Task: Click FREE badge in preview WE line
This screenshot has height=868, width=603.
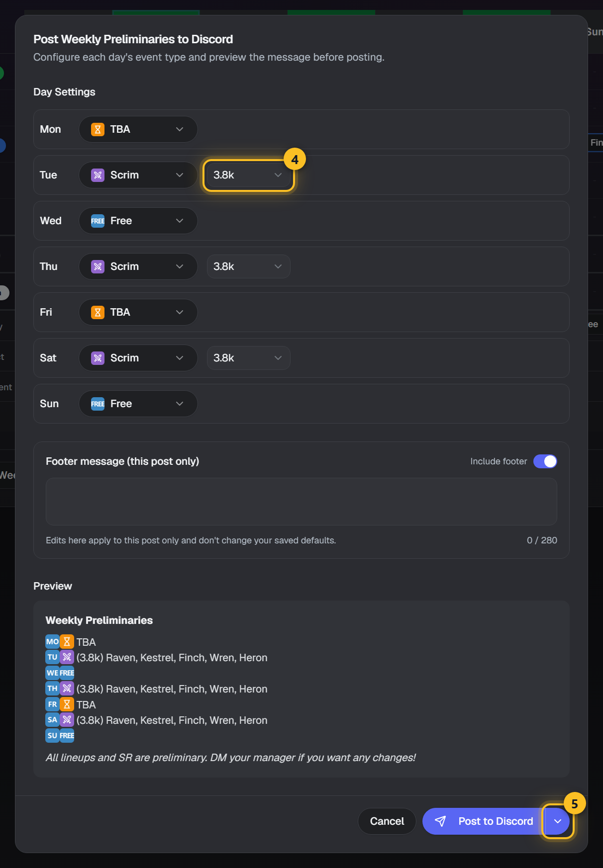Action: (67, 673)
